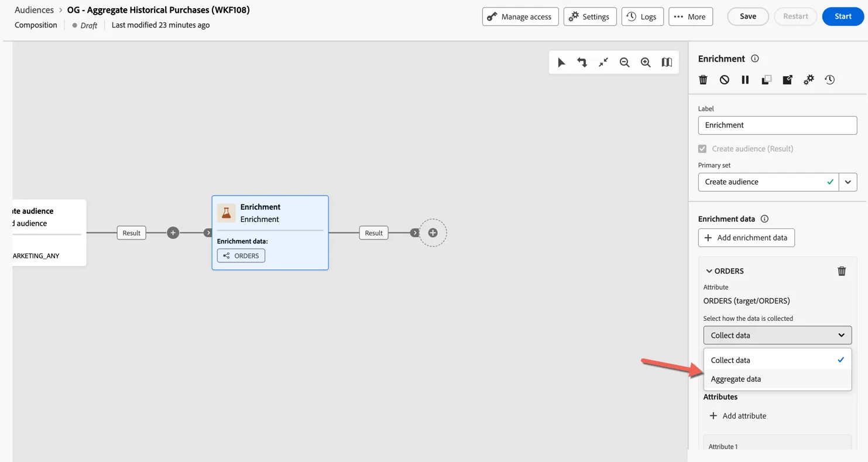The image size is (868, 462).
Task: Click the info icon beside Enrichment title
Action: [755, 59]
